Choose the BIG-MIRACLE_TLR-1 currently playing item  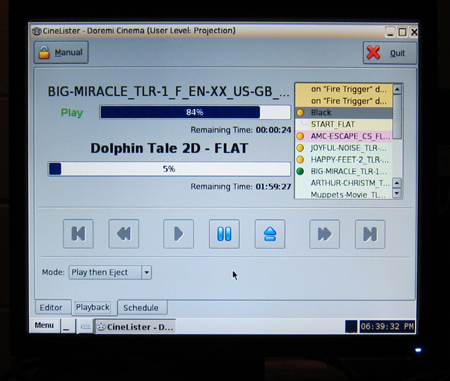pyautogui.click(x=344, y=171)
